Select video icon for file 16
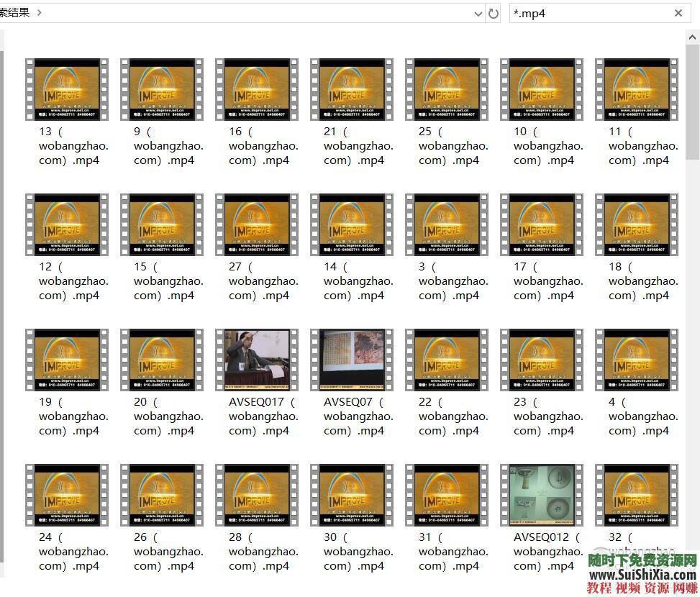The height and width of the screenshot is (597, 700). pyautogui.click(x=257, y=89)
